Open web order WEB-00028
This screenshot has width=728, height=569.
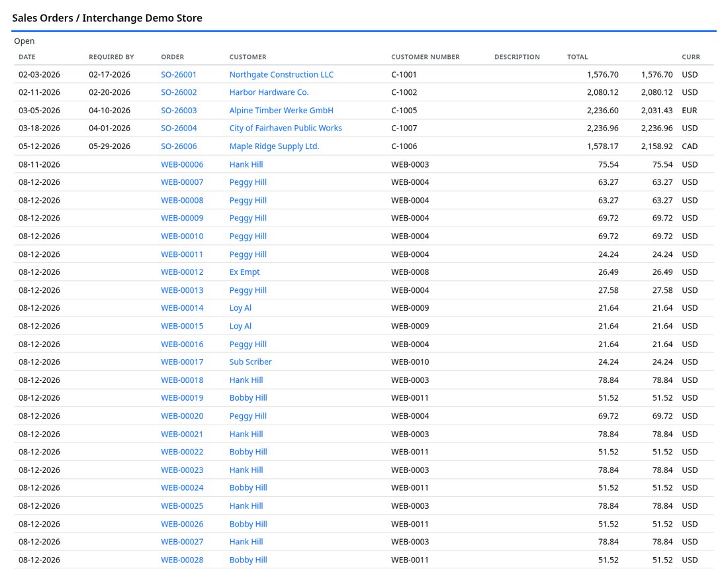point(182,559)
